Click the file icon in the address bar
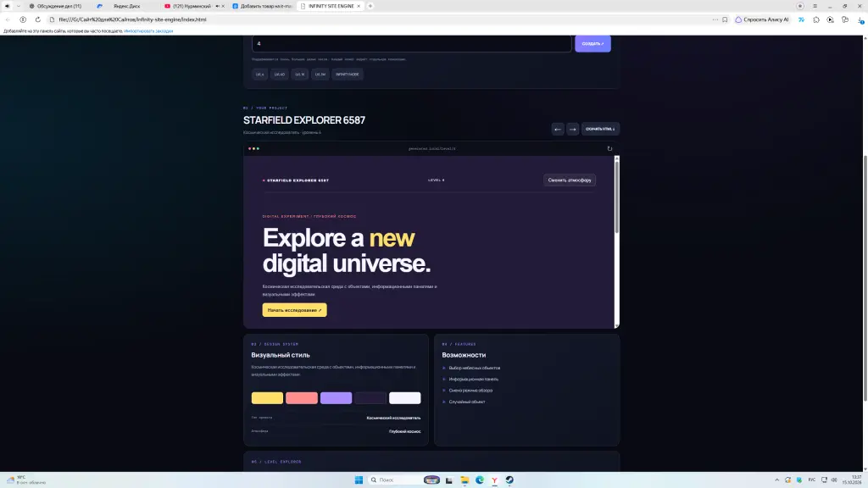This screenshot has height=488, width=868. pos(52,19)
